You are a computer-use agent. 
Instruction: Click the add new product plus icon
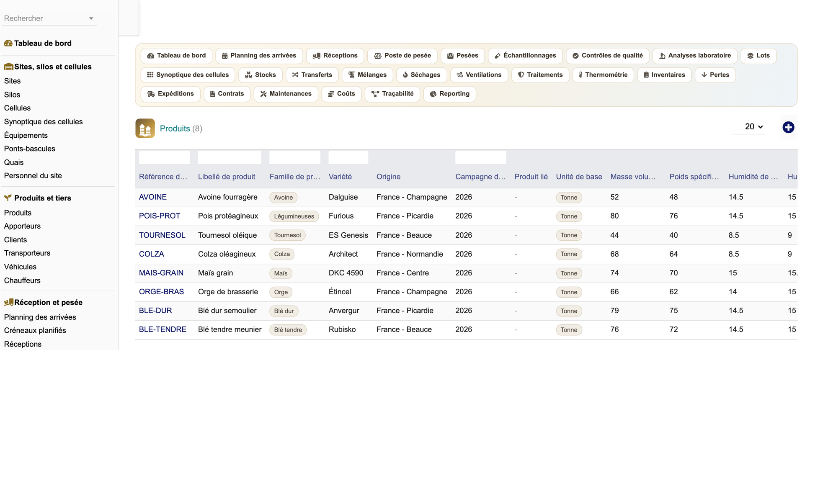point(788,127)
